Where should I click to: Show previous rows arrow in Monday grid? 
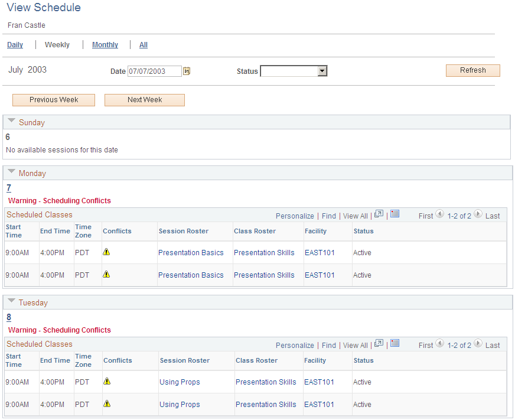pyautogui.click(x=439, y=214)
